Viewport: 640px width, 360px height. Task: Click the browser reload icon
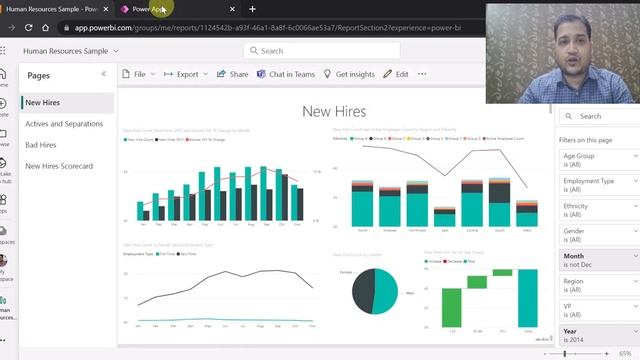tap(28, 28)
